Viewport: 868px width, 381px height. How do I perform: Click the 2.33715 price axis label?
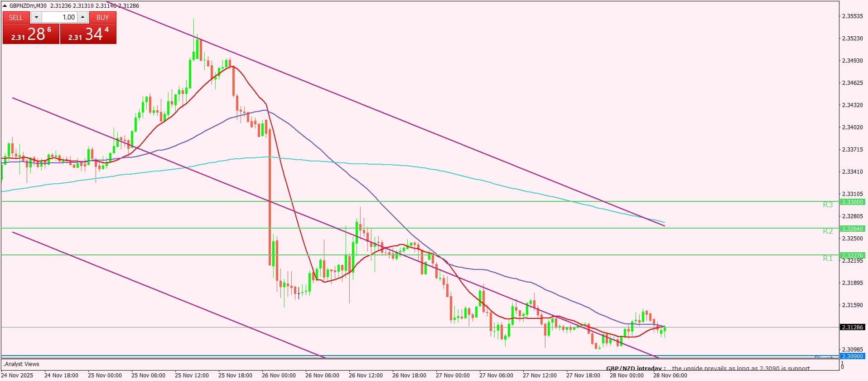[852, 150]
